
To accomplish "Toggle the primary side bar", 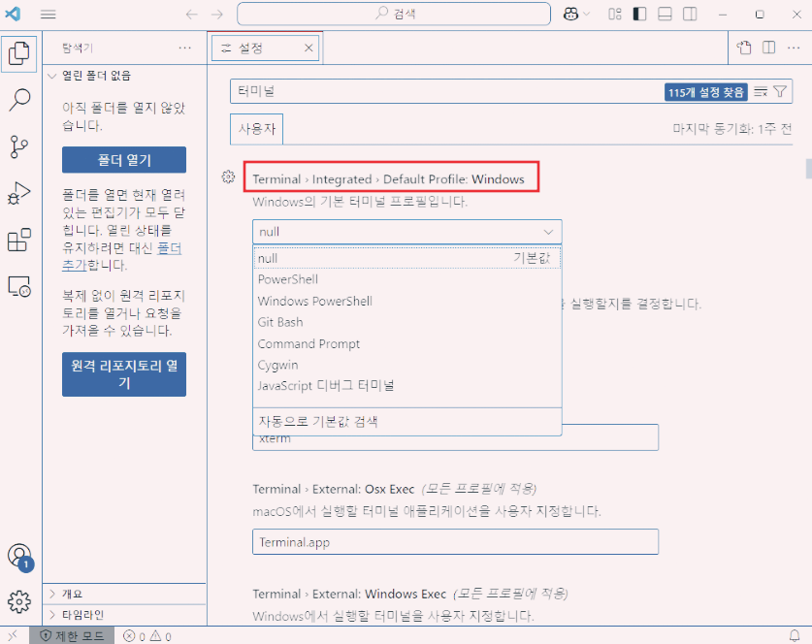I will coord(639,14).
